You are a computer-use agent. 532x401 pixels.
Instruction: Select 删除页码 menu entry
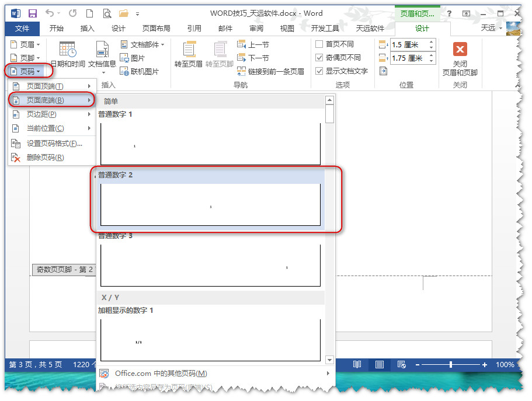(45, 158)
